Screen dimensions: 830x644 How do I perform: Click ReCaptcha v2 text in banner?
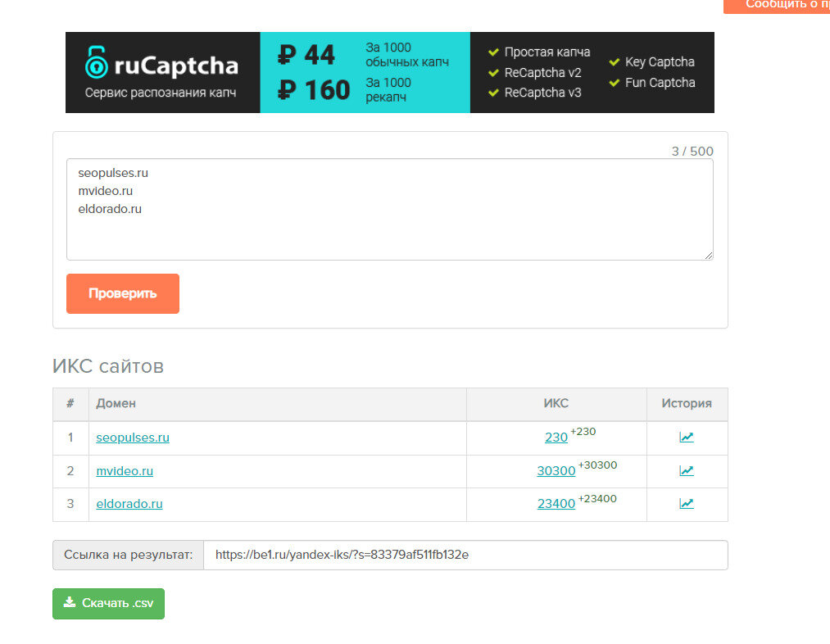pyautogui.click(x=542, y=72)
